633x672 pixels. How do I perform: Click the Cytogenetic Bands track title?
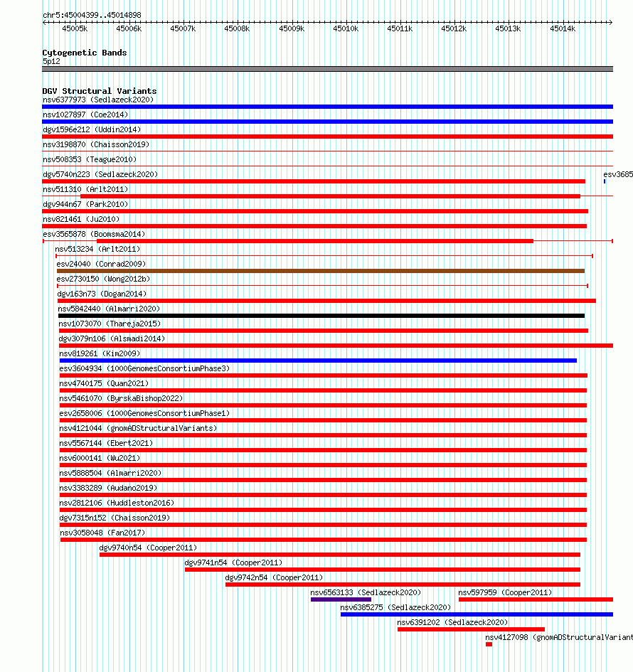click(x=85, y=53)
